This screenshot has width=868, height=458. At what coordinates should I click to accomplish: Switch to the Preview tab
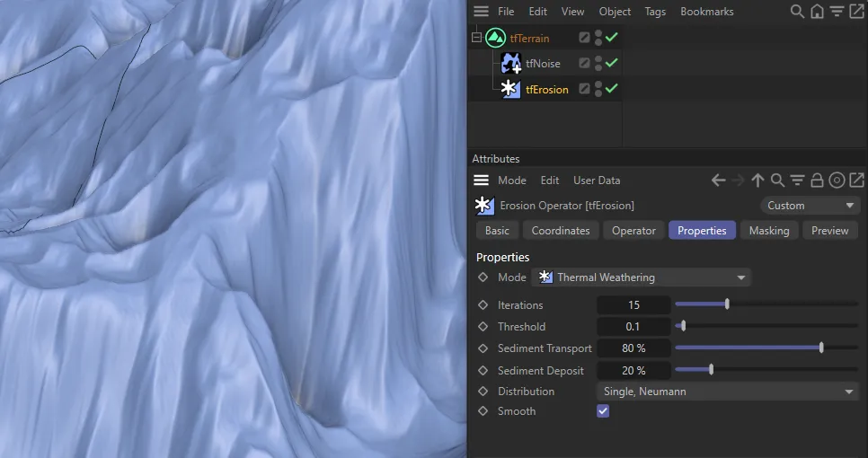[x=829, y=230]
